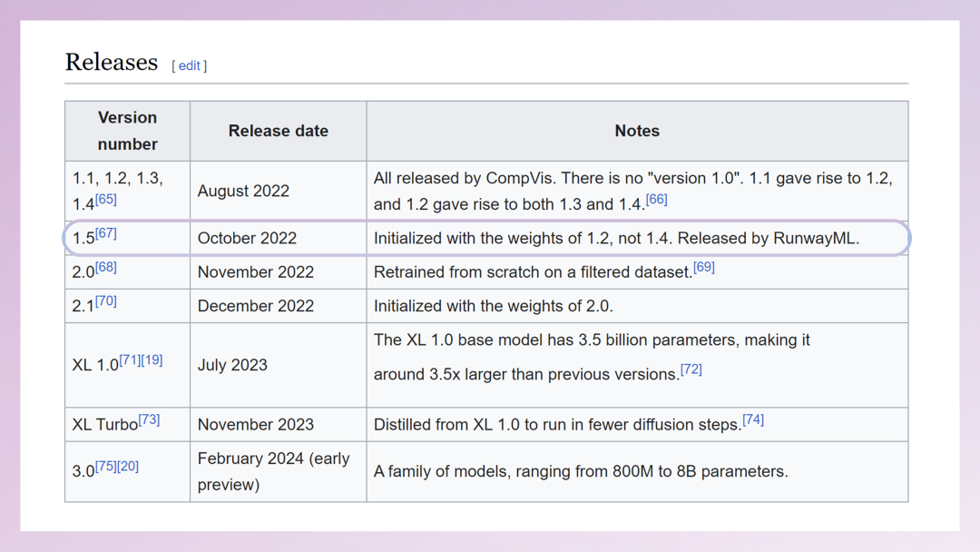The width and height of the screenshot is (980, 552).
Task: Follow citation [20] beside version 3.0
Action: 128,467
